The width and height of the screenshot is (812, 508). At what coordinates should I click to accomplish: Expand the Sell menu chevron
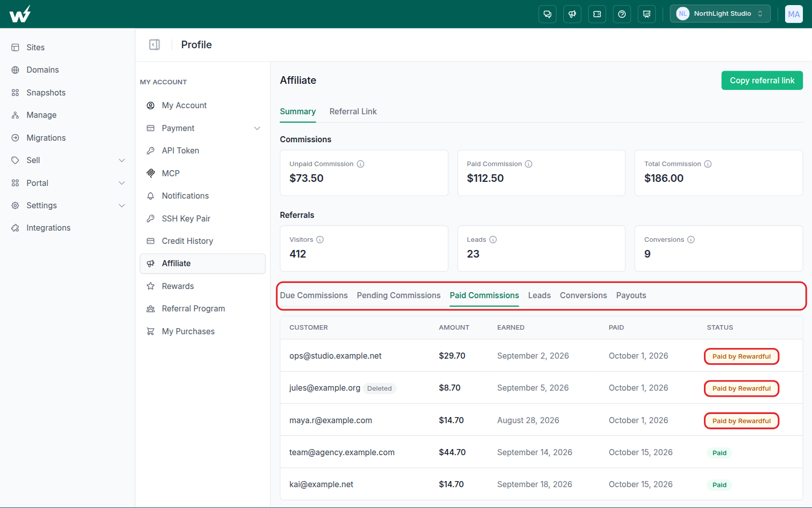[122, 161]
